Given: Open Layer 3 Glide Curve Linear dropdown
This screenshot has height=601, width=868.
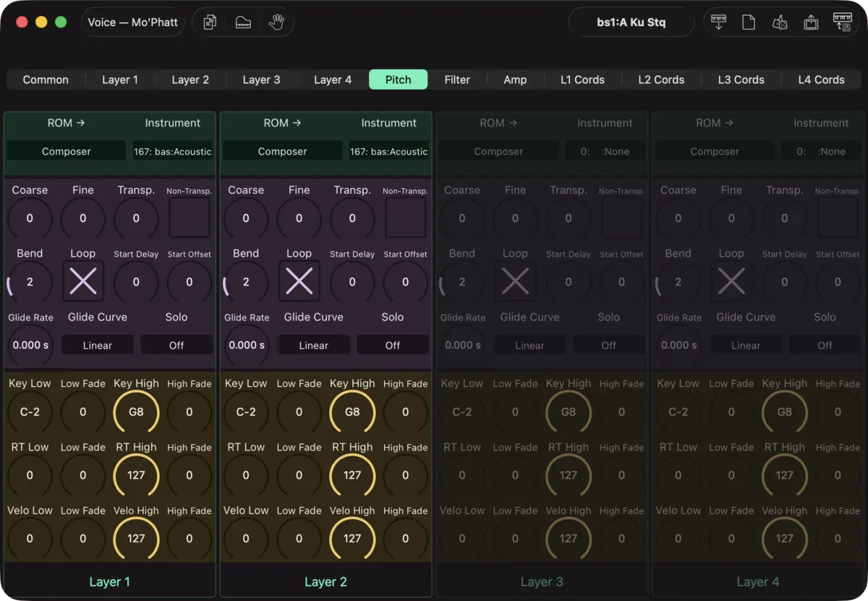Looking at the screenshot, I should tap(530, 345).
